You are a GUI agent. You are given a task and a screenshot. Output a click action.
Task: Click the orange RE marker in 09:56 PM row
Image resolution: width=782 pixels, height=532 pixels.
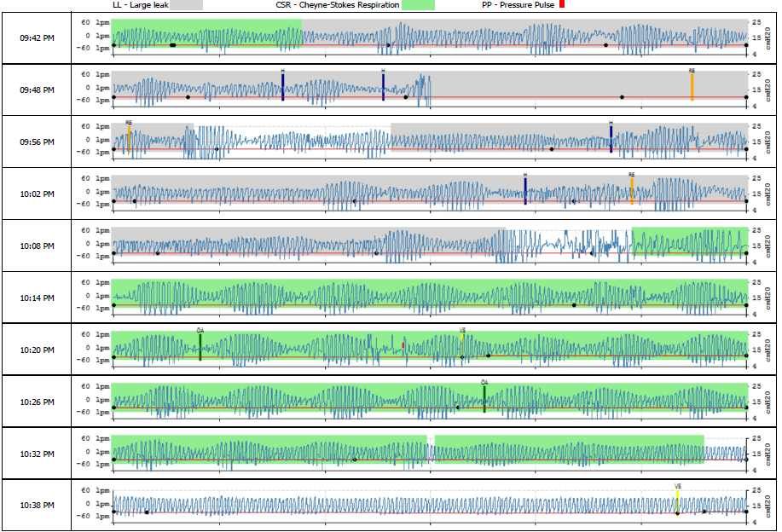coord(129,139)
